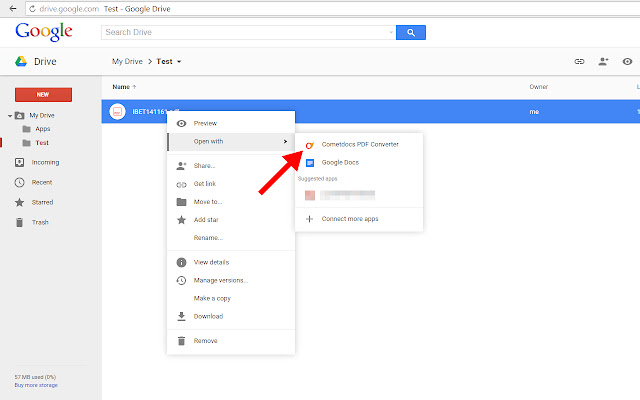This screenshot has width=640, height=400.
Task: Select My Drive in sidebar
Action: [42, 116]
